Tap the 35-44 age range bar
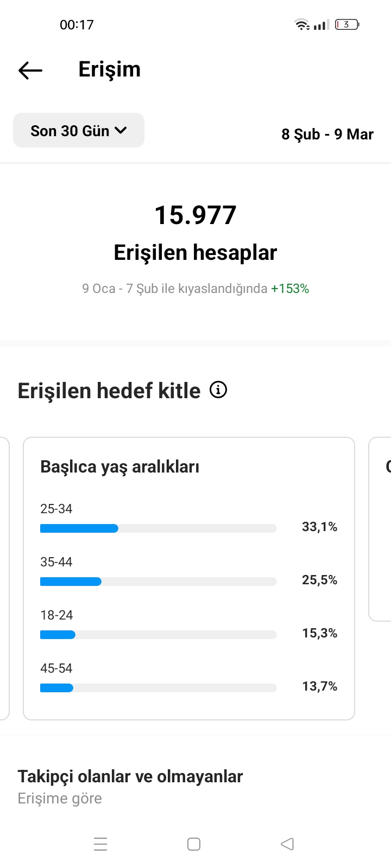Image resolution: width=391 pixels, height=868 pixels. click(x=159, y=582)
